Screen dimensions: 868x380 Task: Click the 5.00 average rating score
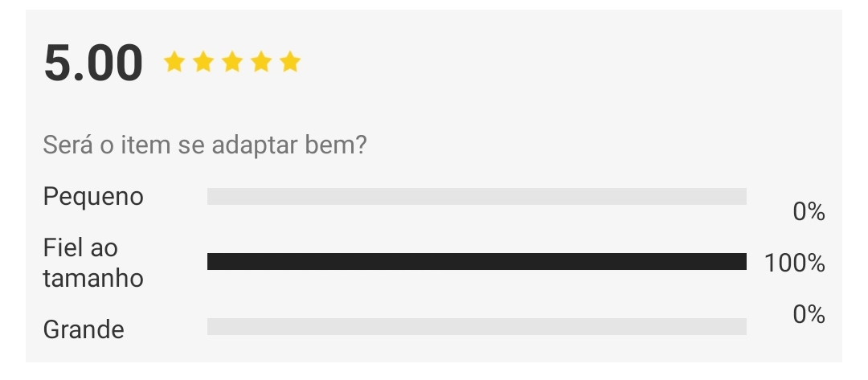93,63
